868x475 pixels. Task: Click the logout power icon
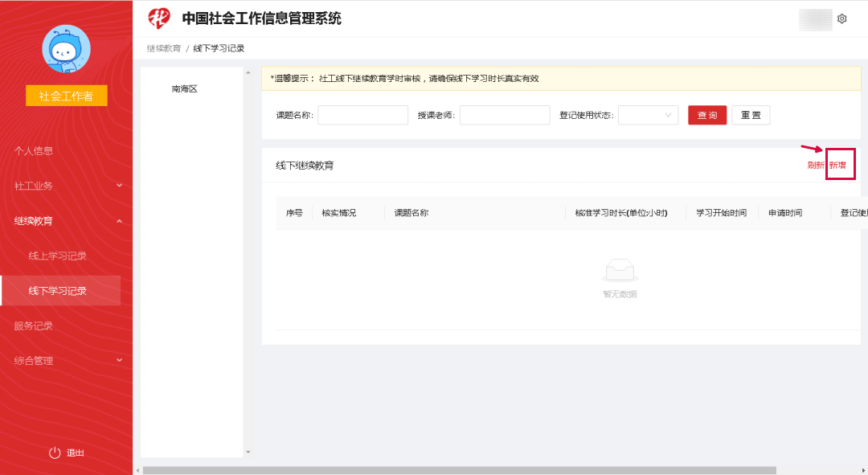pos(55,452)
